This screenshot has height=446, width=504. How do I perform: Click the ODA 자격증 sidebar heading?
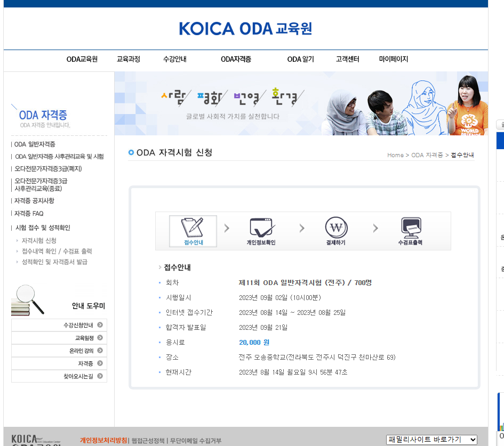click(43, 115)
